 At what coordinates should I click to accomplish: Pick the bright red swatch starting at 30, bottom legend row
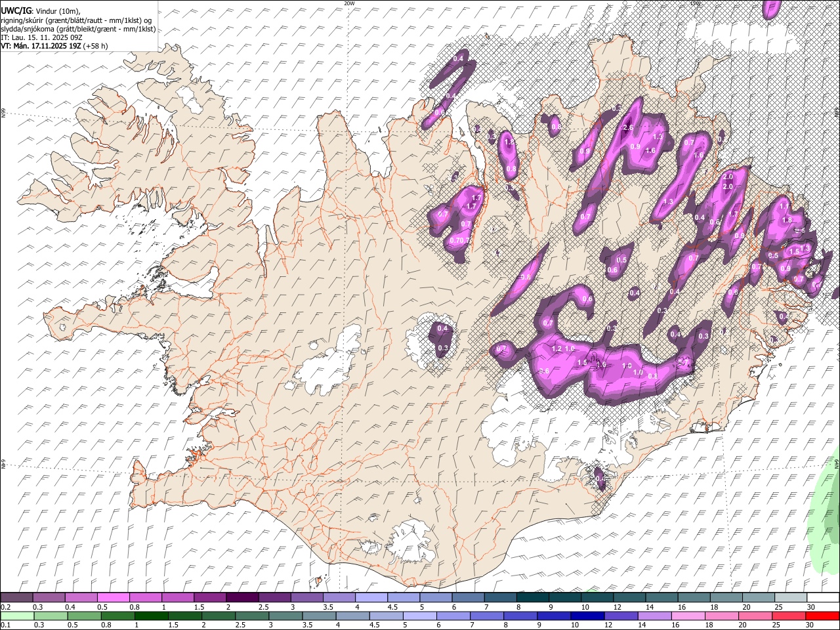pos(822,616)
